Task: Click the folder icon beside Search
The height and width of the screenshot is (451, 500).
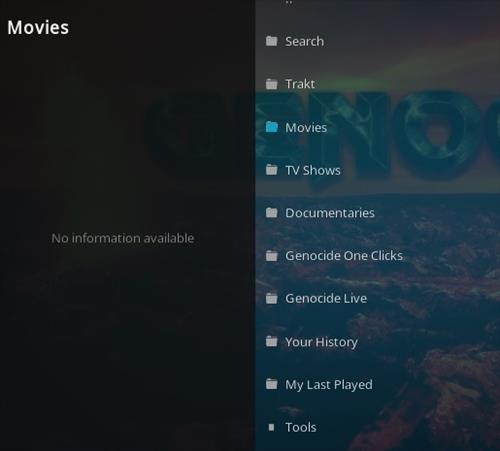Action: (271, 41)
